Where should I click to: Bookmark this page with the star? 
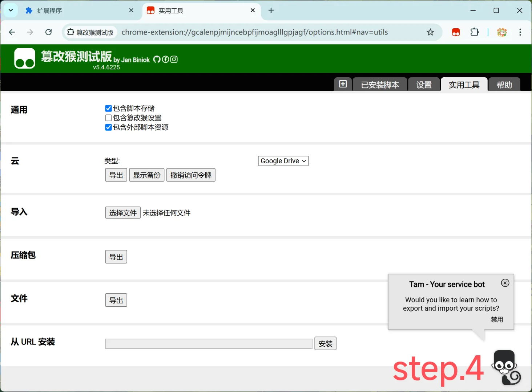(430, 32)
